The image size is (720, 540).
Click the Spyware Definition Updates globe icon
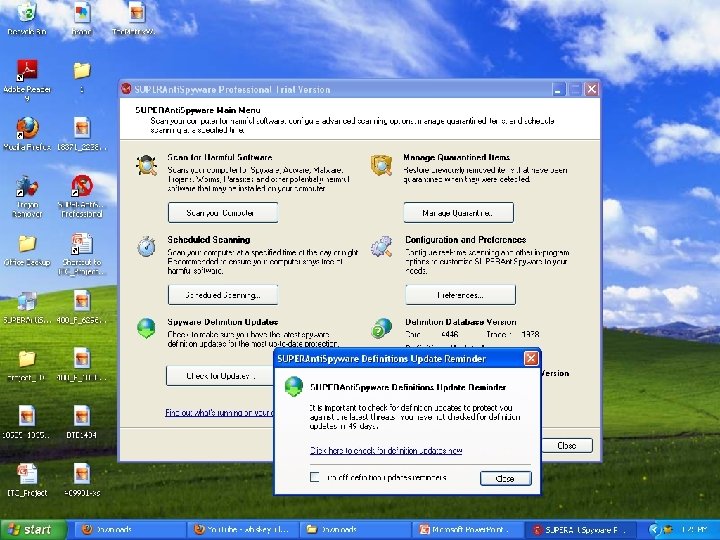(146, 328)
